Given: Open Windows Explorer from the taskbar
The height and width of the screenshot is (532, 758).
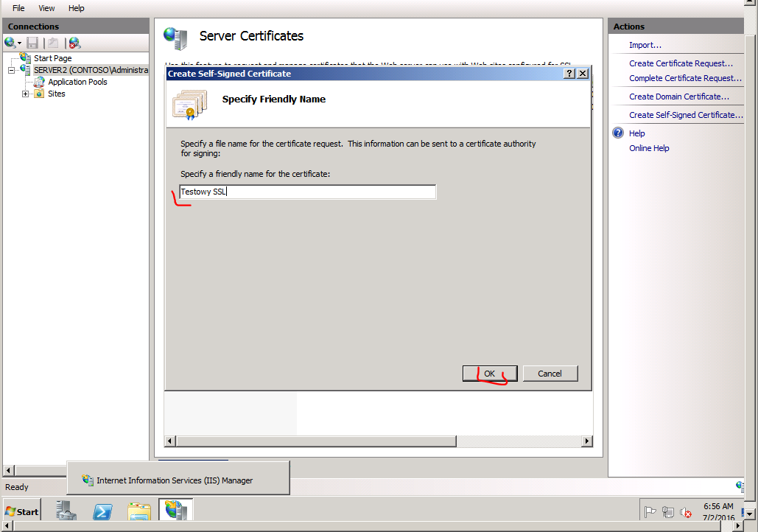Looking at the screenshot, I should pos(139,511).
